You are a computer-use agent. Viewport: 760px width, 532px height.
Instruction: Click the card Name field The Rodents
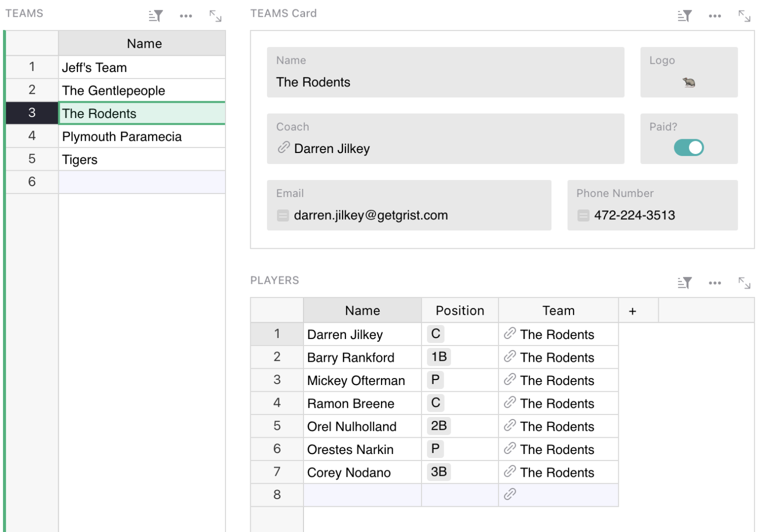(445, 72)
